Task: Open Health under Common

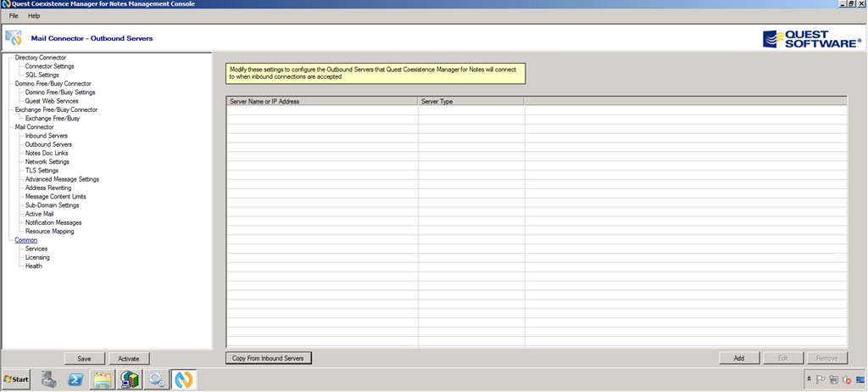Action: click(x=33, y=266)
